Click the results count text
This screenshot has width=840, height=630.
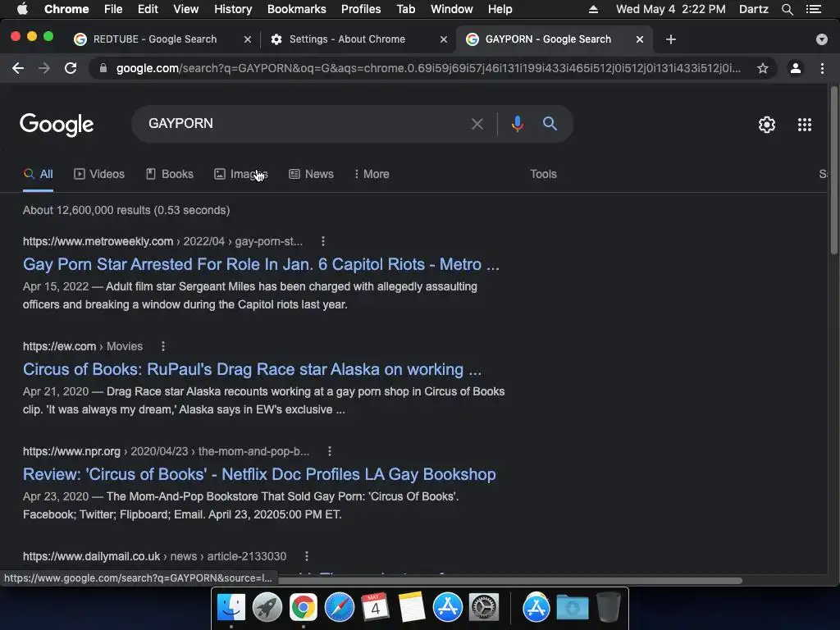pyautogui.click(x=126, y=210)
